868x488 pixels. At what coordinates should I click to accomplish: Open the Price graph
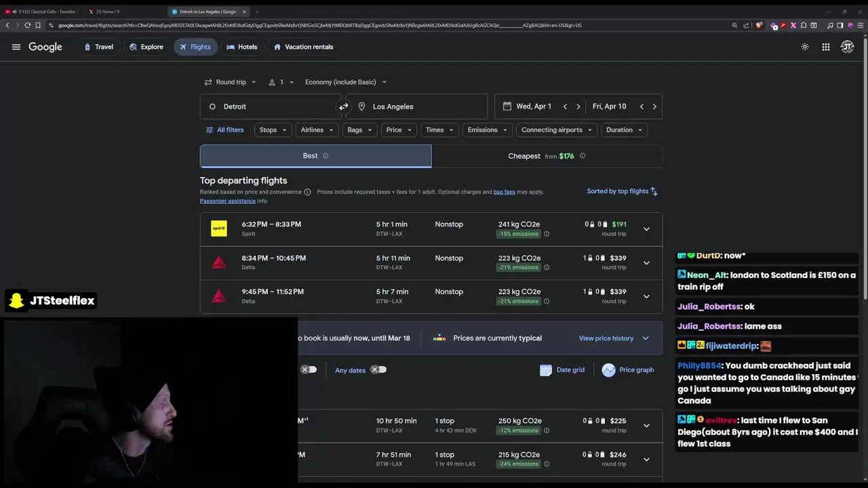tap(628, 370)
